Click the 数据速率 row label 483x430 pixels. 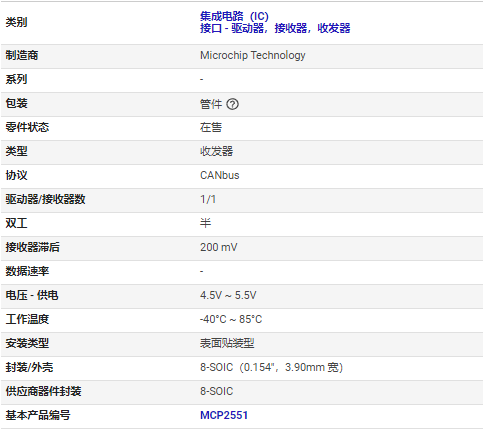[x=27, y=271]
